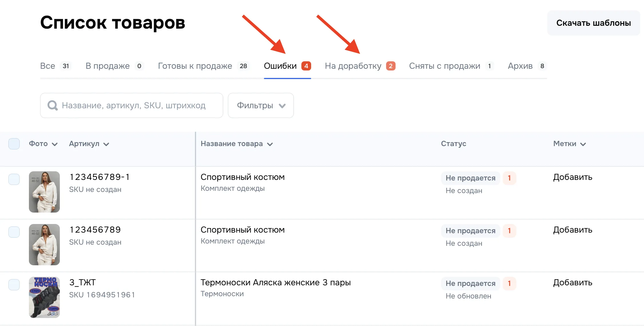The width and height of the screenshot is (644, 326).
Task: Click the red 2 badge on На доработку
Action: [390, 66]
